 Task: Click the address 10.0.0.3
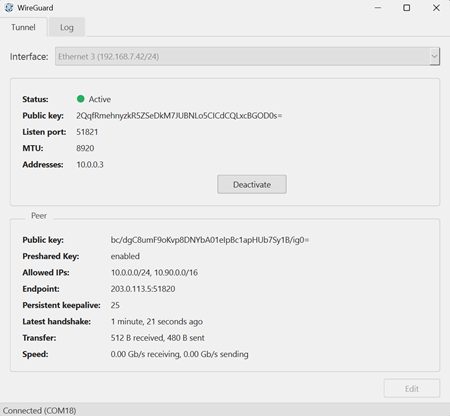click(90, 165)
